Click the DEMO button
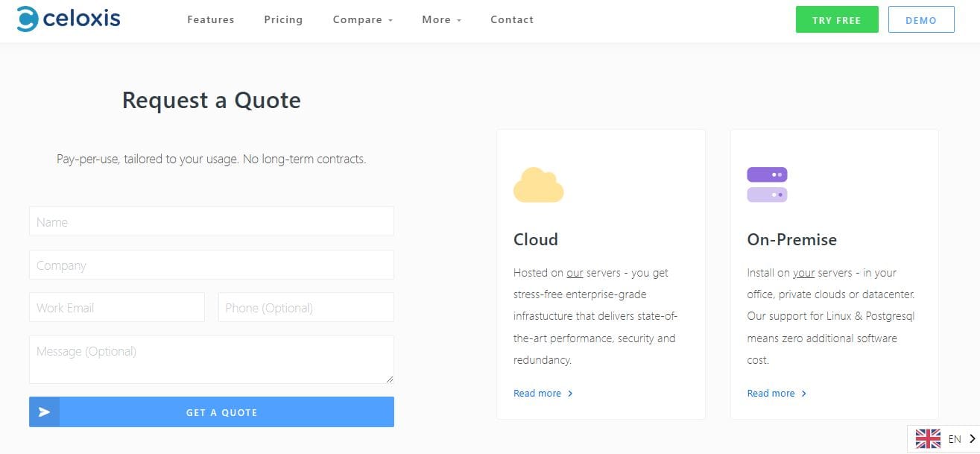Image resolution: width=980 pixels, height=454 pixels. point(921,19)
